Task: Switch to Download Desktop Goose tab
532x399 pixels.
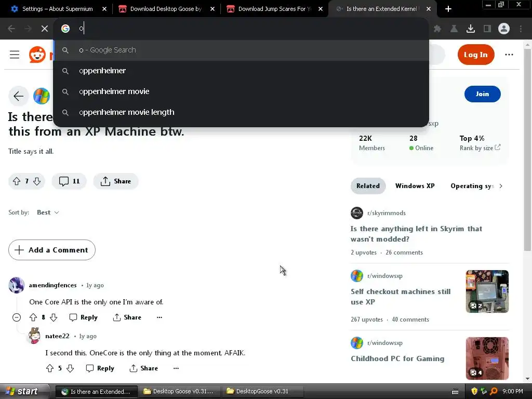Action: (x=166, y=9)
